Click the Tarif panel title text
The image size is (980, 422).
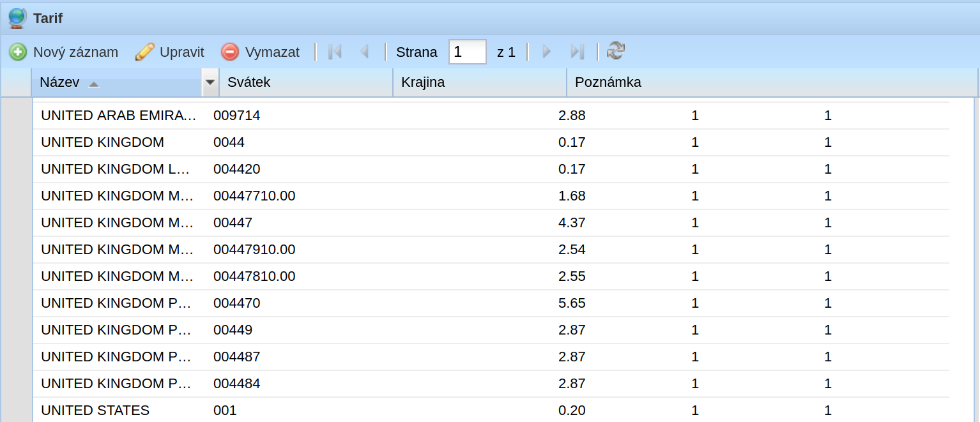(48, 19)
